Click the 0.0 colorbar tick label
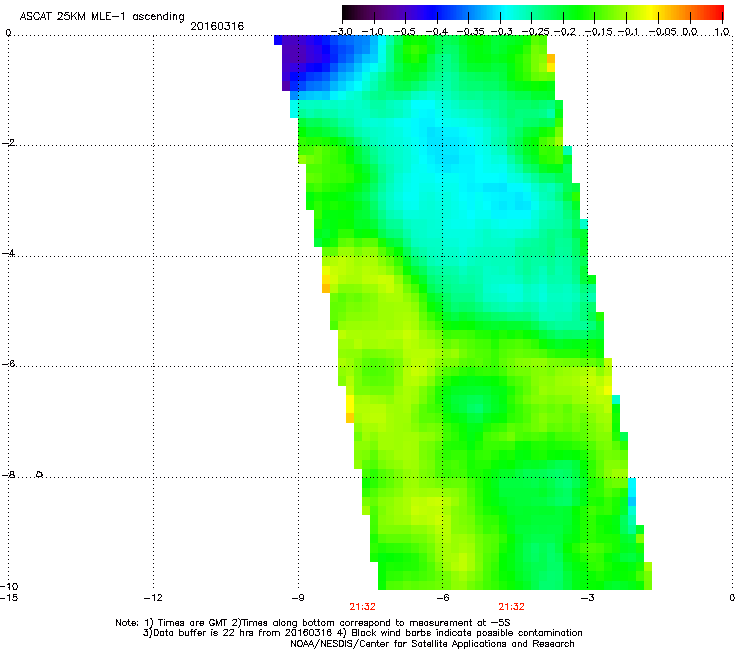 (690, 32)
